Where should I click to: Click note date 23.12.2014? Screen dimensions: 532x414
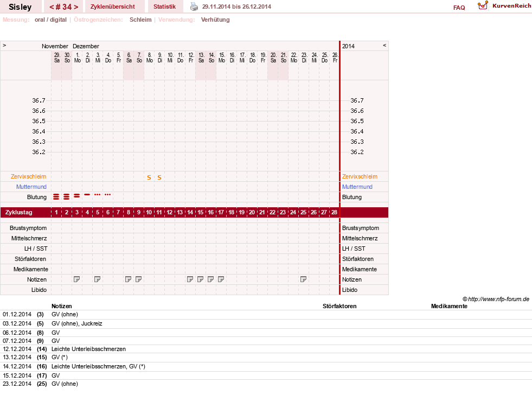pyautogui.click(x=17, y=384)
